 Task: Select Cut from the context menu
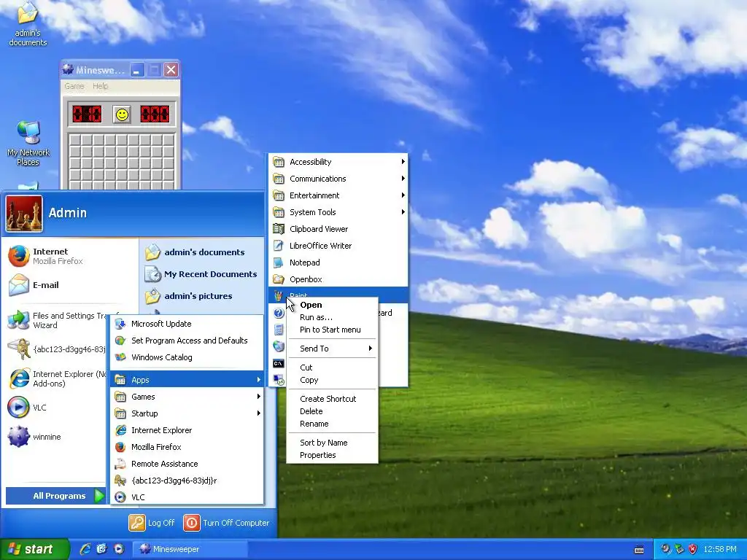[332, 367]
